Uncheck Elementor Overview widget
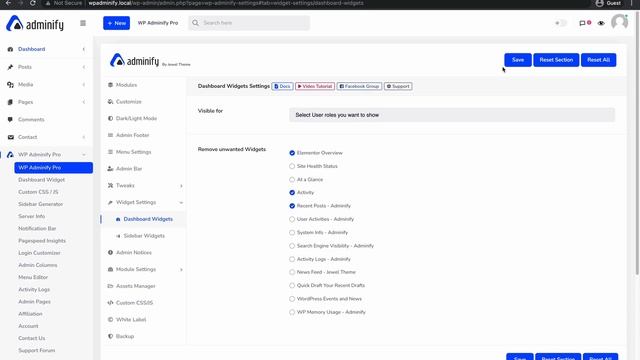The height and width of the screenshot is (360, 640). (292, 153)
